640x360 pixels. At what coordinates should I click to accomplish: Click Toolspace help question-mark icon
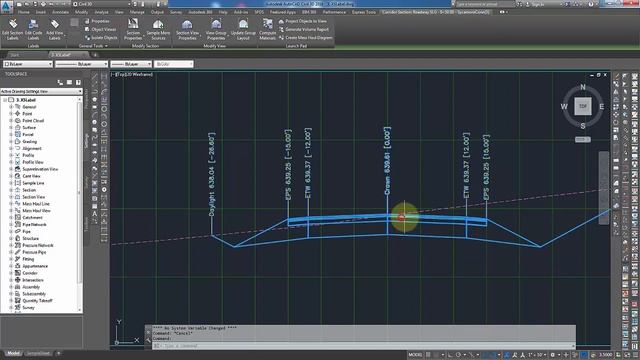coord(78,82)
